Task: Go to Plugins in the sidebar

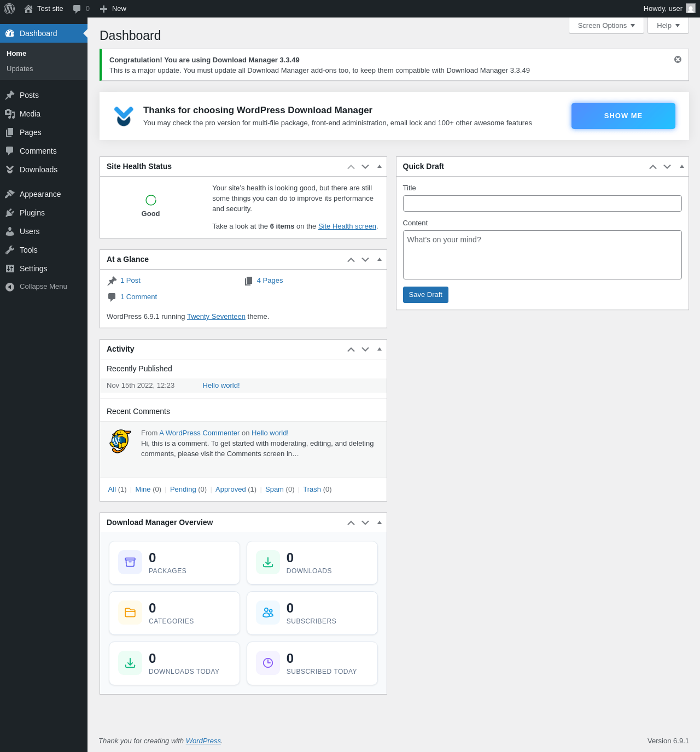Action: pos(44,213)
